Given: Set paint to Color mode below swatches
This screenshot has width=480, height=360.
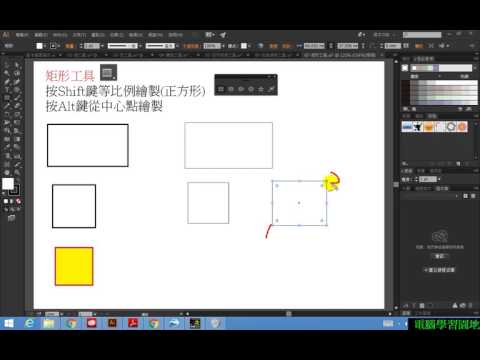Looking at the screenshot, I should click(6, 201).
